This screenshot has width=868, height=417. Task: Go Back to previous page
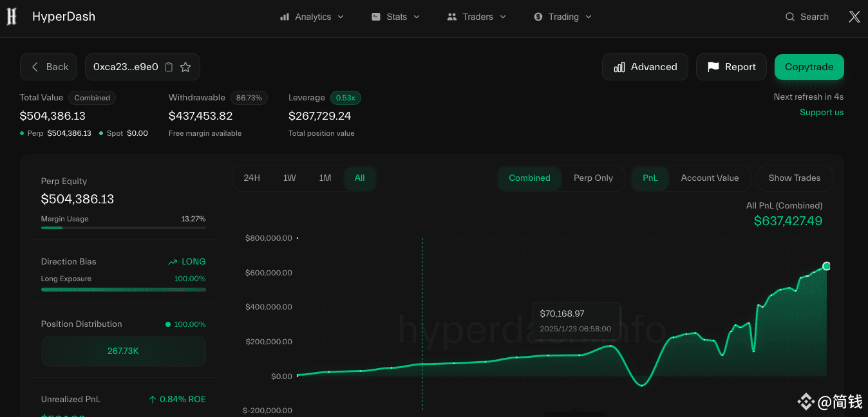pos(49,67)
